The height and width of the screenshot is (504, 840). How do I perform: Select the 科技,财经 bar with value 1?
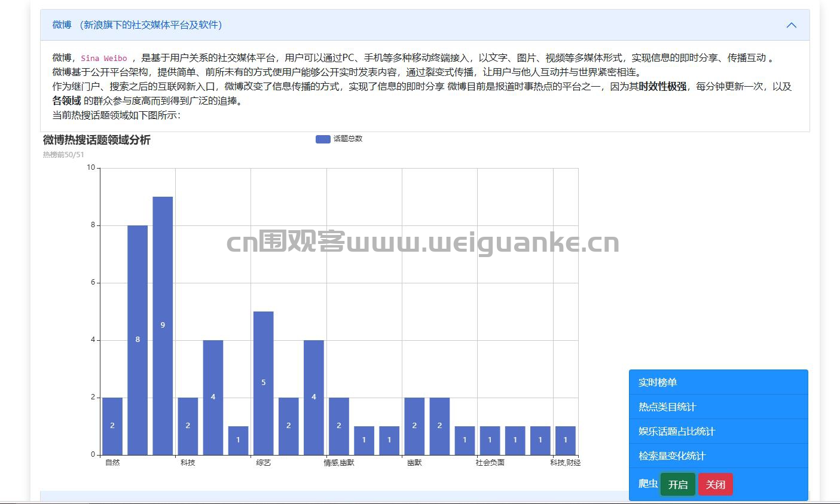(565, 441)
